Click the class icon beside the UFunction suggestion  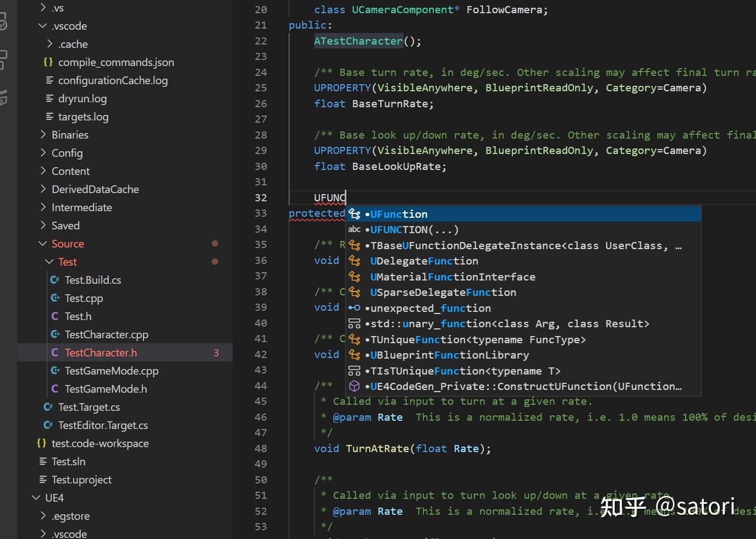click(354, 214)
